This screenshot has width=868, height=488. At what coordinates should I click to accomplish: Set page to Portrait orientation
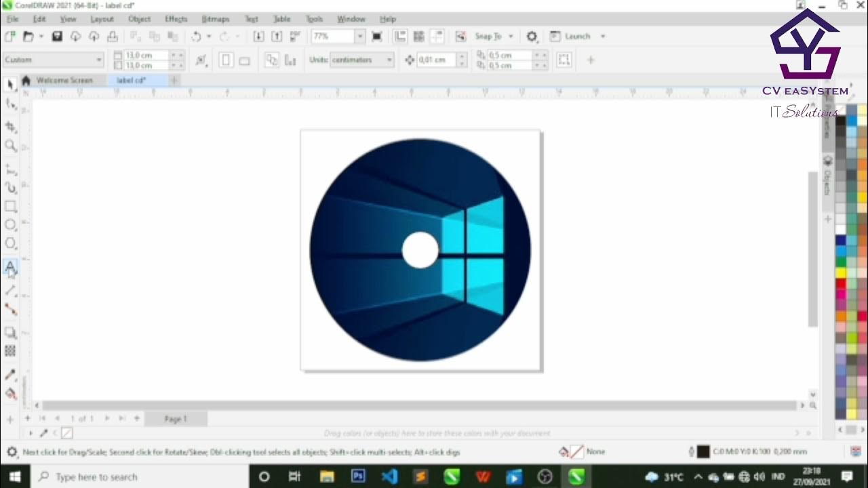click(x=226, y=60)
